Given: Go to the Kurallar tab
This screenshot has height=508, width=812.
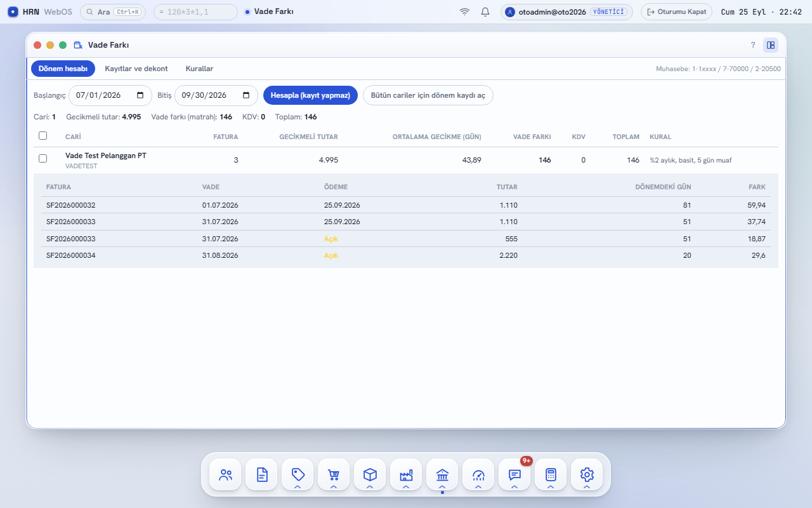Looking at the screenshot, I should click(x=199, y=69).
